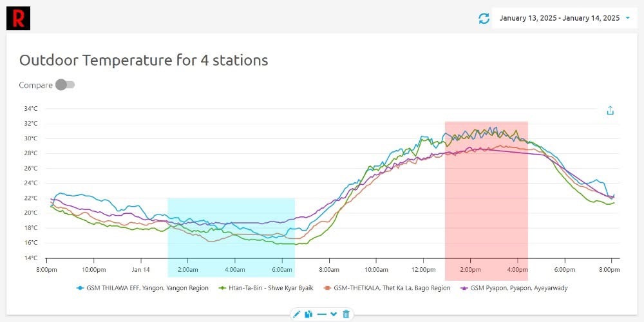Click the red highlighted afternoon region

click(x=486, y=200)
